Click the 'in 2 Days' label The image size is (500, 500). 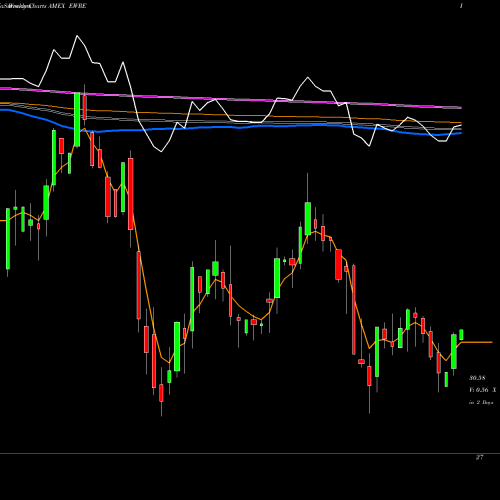point(481,402)
